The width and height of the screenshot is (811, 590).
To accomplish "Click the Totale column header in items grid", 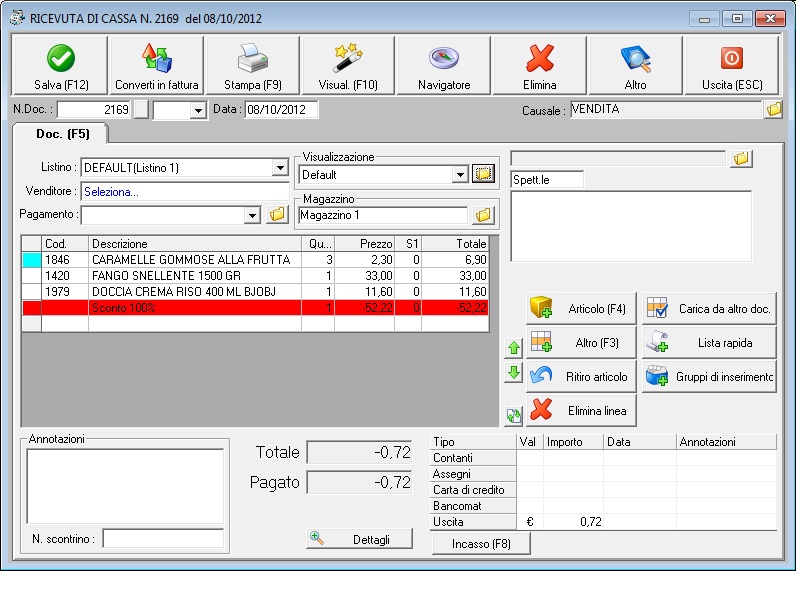I will click(455, 244).
